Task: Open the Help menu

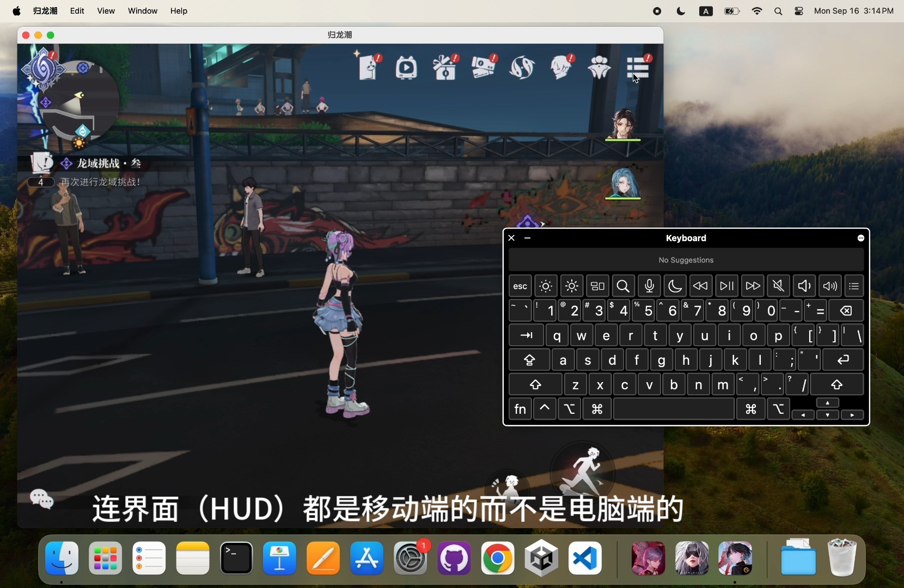Action: coord(179,11)
